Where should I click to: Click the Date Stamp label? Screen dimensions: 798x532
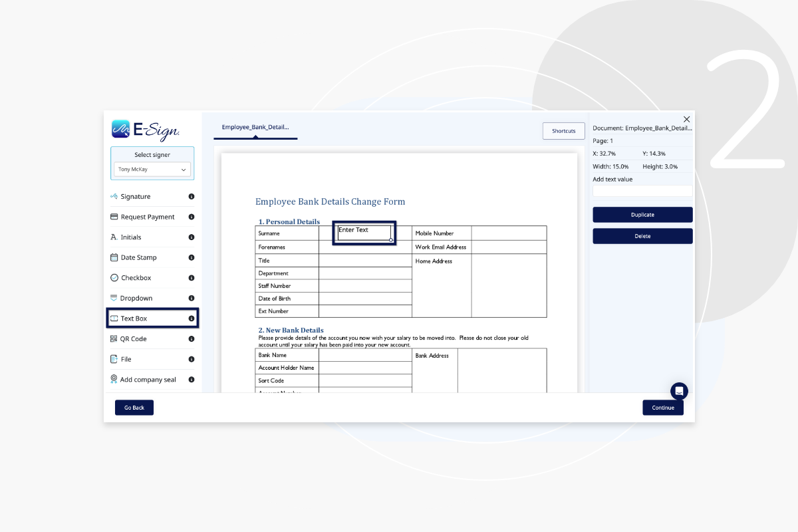click(x=139, y=257)
